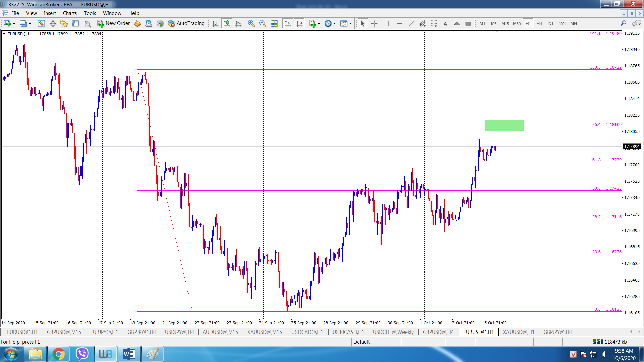This screenshot has width=644, height=362.
Task: Open the Periods clock icon
Action: pos(328,23)
